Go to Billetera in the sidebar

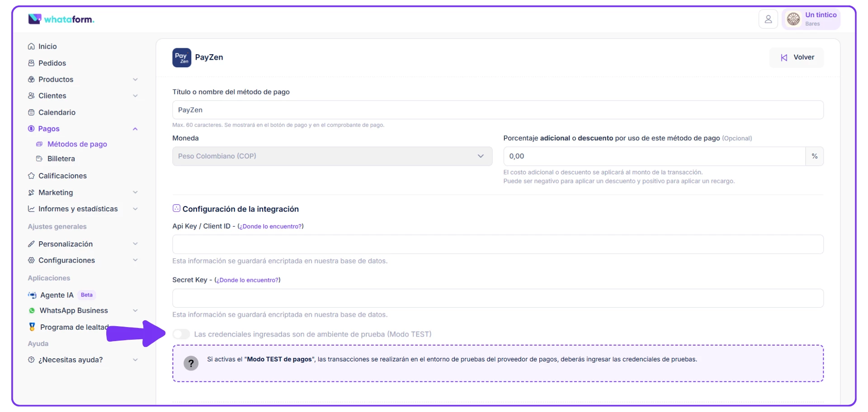point(61,159)
